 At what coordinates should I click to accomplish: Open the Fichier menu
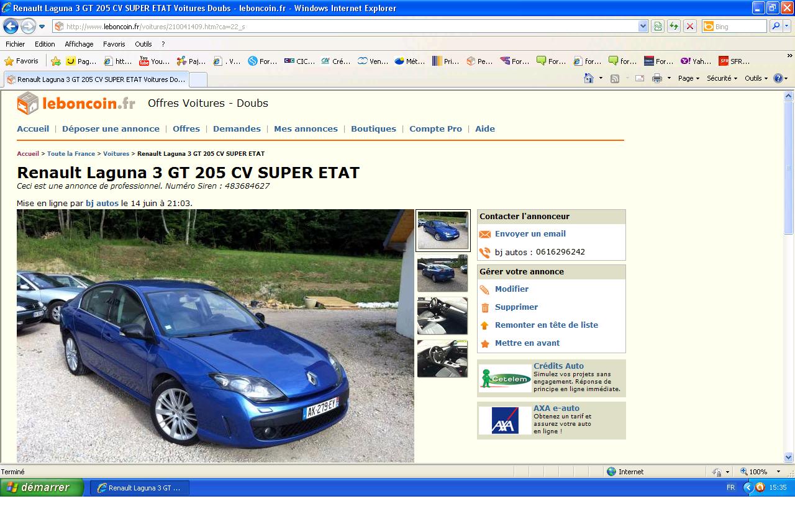16,44
